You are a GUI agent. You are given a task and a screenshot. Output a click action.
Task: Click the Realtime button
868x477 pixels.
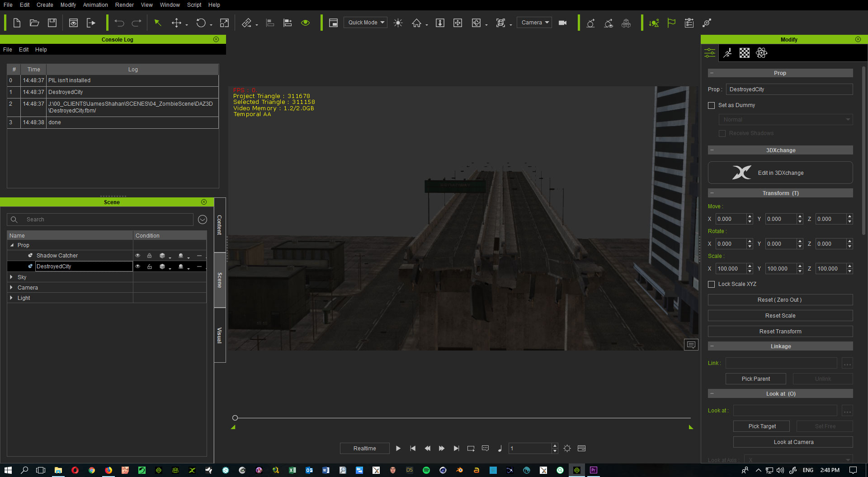364,448
